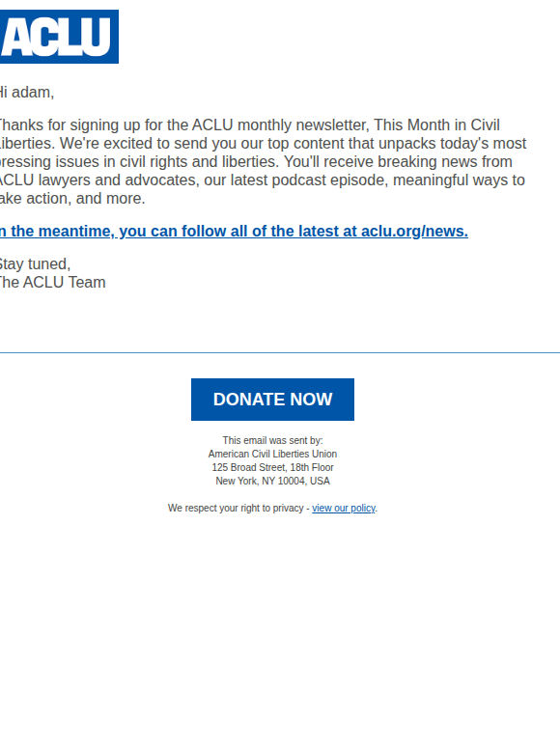This screenshot has height=747, width=560.
Task: Click the 'civil rights and liberties' phrase
Action: (198, 161)
